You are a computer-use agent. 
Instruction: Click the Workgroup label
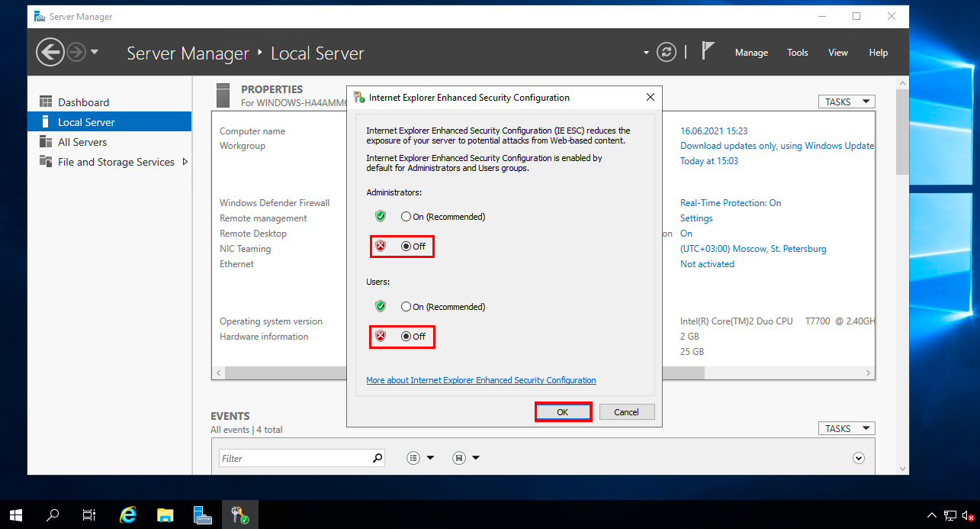(x=243, y=146)
